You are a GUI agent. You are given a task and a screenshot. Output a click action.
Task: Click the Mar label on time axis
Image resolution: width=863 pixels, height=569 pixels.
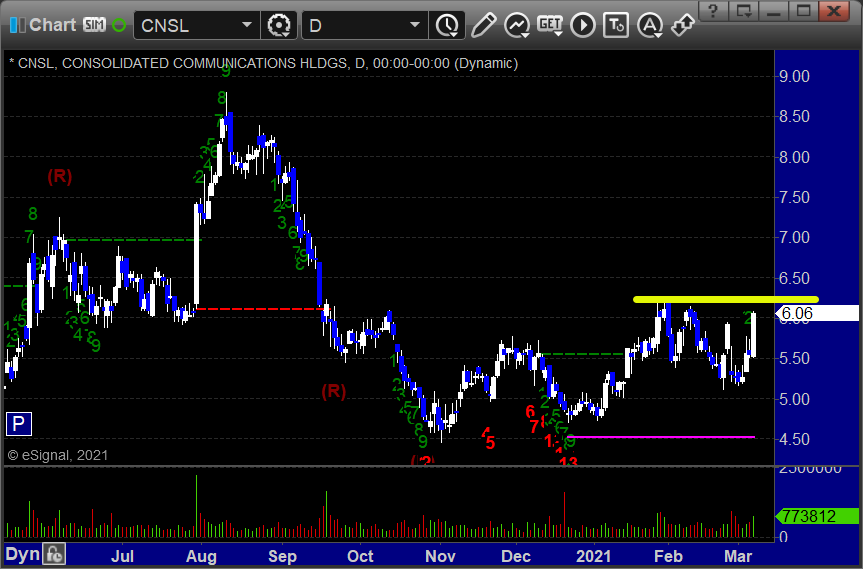[738, 556]
